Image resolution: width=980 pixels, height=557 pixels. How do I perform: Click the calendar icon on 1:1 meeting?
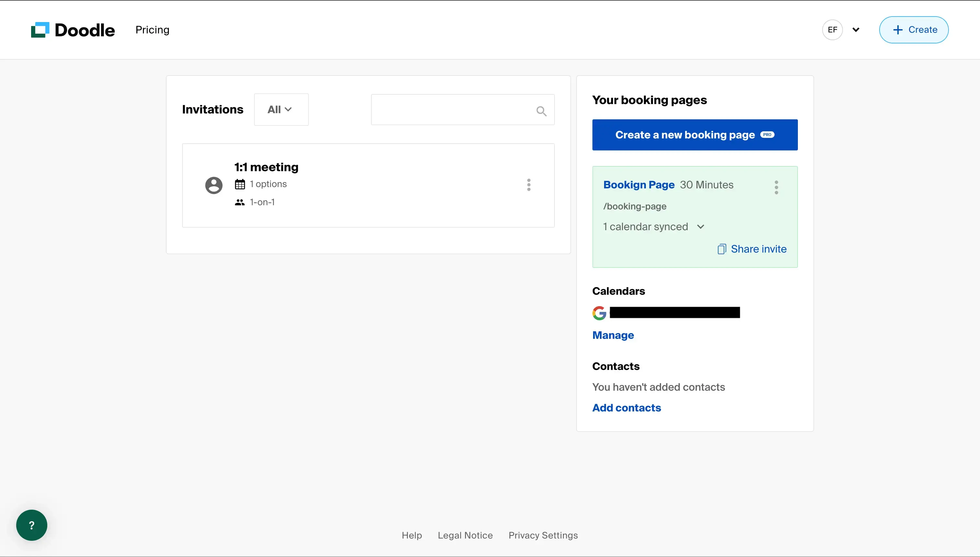coord(240,184)
